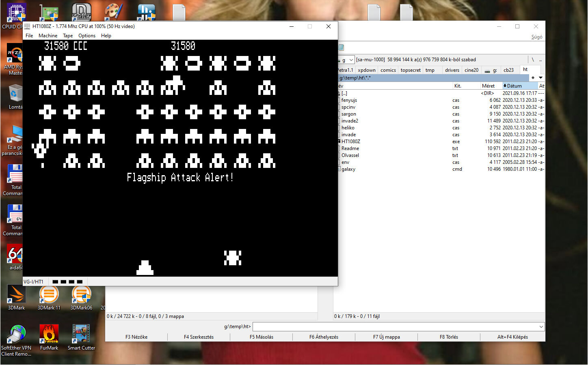
Task: Select the galaxy cmd file row
Action: pyautogui.click(x=441, y=169)
